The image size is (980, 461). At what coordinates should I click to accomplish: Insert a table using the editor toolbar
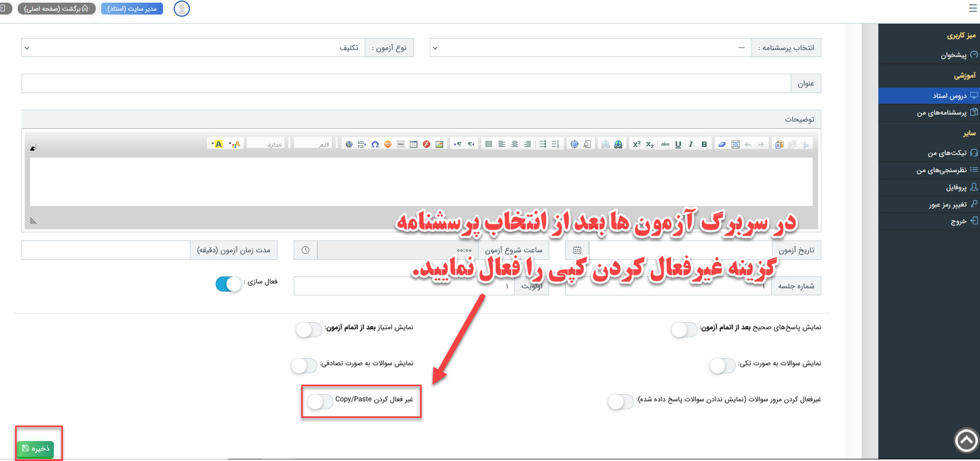pos(414,144)
